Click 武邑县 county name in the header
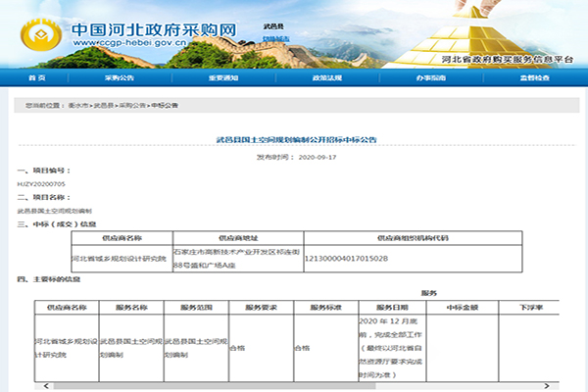 click(273, 26)
